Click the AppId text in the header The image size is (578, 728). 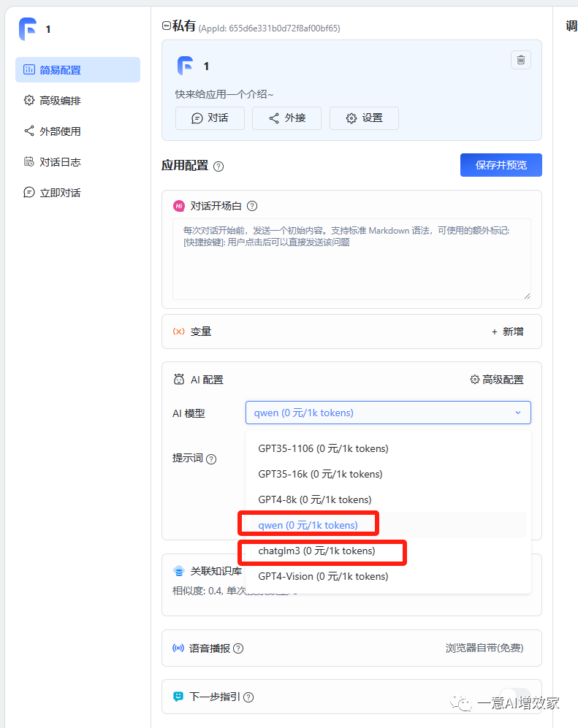pyautogui.click(x=270, y=28)
